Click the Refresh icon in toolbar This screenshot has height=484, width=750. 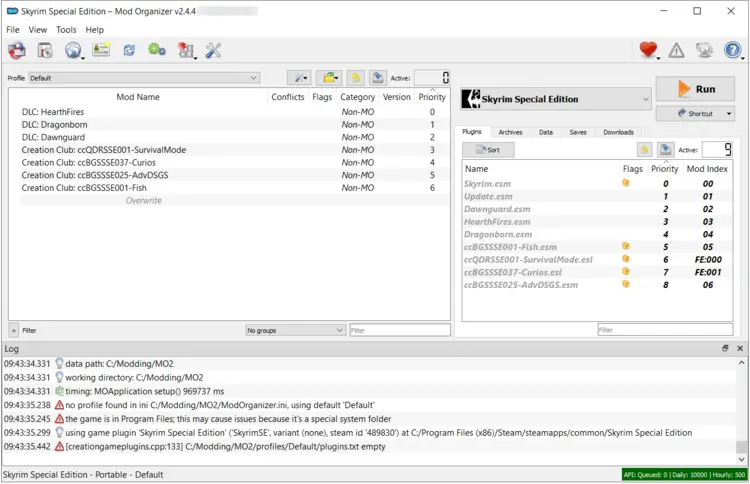(130, 50)
